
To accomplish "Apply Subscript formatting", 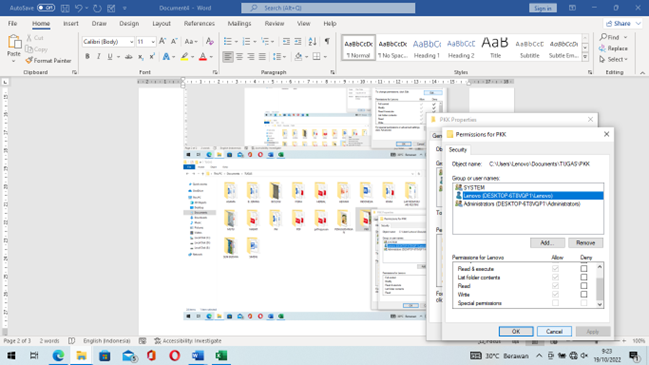I will [141, 56].
